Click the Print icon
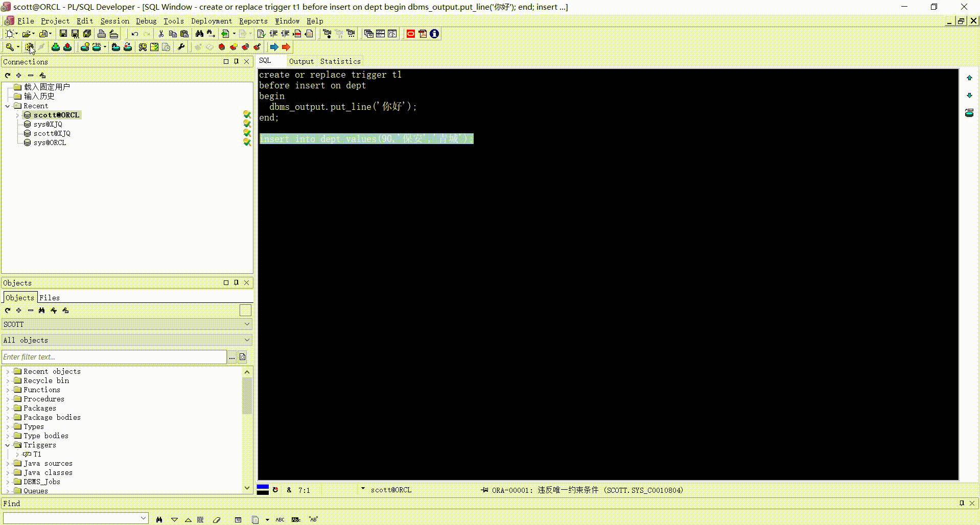 pyautogui.click(x=102, y=34)
